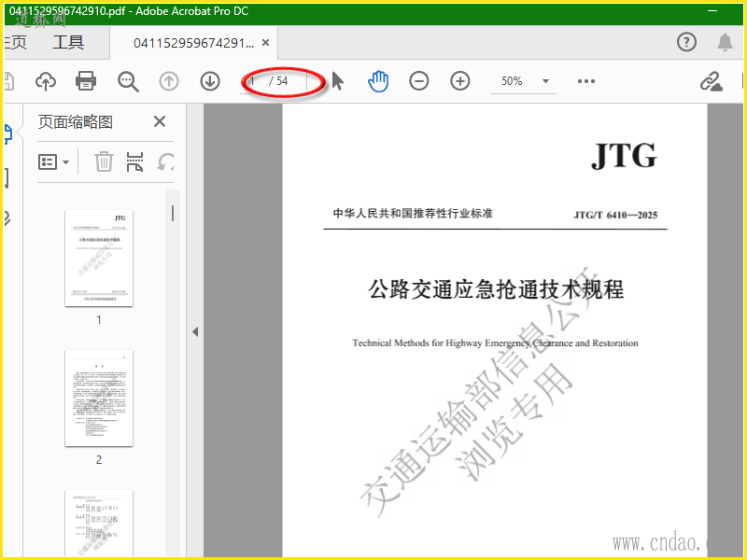Click the upload to cloud icon
Viewport: 747px width, 560px height.
click(x=46, y=81)
